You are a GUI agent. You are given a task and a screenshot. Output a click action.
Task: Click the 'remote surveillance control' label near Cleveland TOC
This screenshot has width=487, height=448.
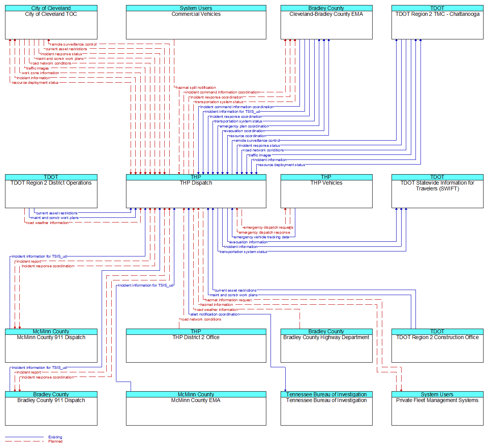tap(73, 44)
